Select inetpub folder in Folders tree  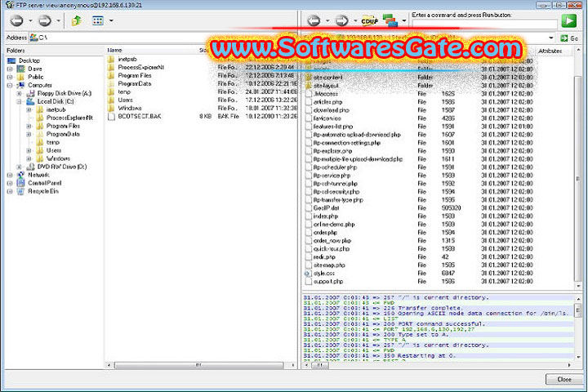pyautogui.click(x=56, y=110)
